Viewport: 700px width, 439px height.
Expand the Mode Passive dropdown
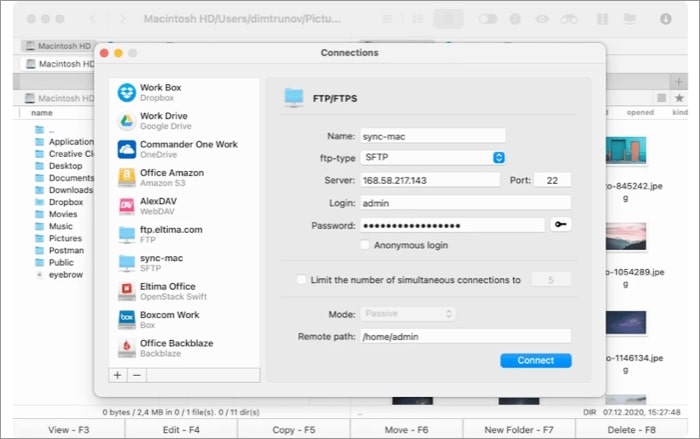point(407,314)
